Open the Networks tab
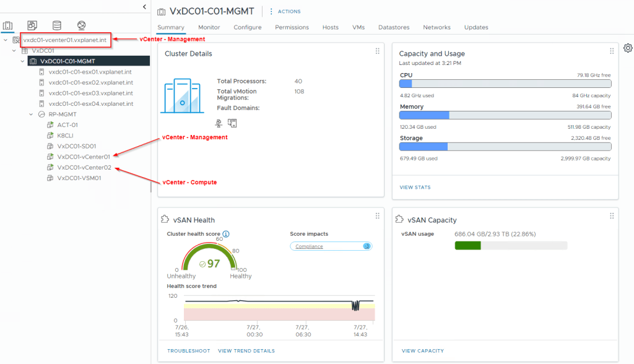This screenshot has height=364, width=634. (x=436, y=27)
